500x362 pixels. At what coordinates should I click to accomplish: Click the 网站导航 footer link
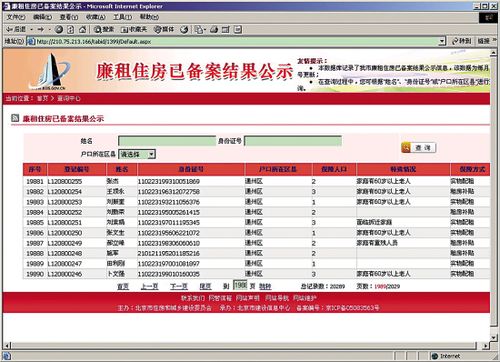(277, 298)
